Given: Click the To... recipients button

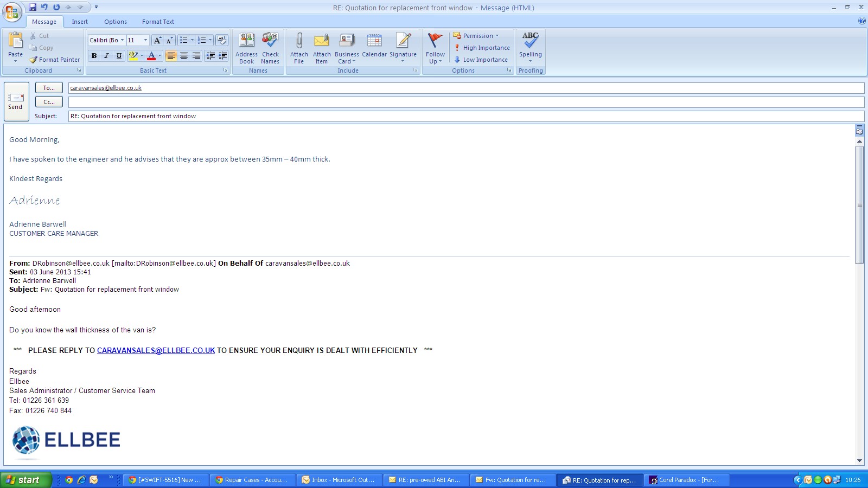Looking at the screenshot, I should click(49, 88).
